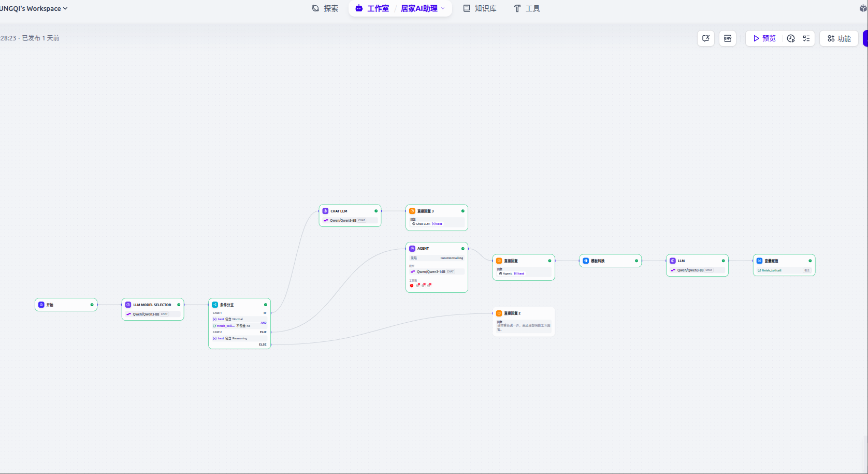This screenshot has height=474, width=868.
Task: Open the 功能 features button
Action: [x=839, y=38]
